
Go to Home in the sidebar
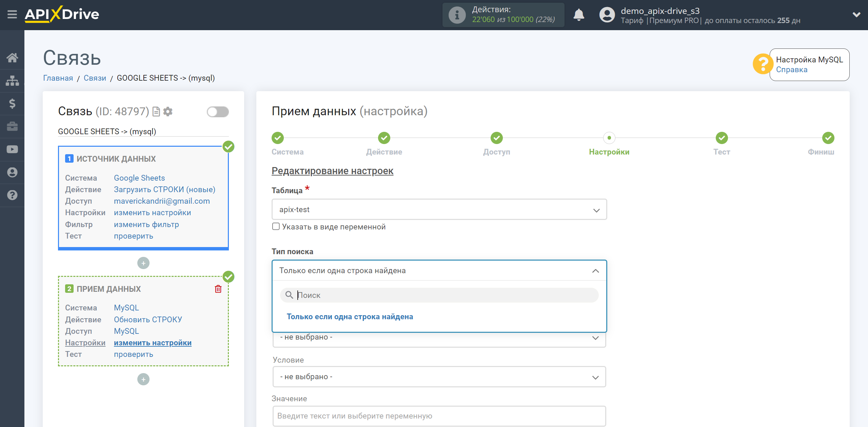pos(12,58)
